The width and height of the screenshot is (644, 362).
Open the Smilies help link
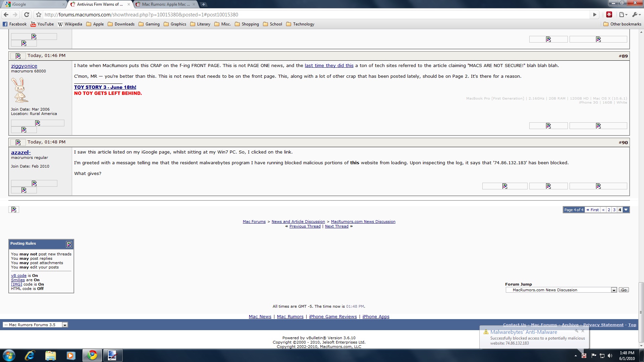coord(18,280)
